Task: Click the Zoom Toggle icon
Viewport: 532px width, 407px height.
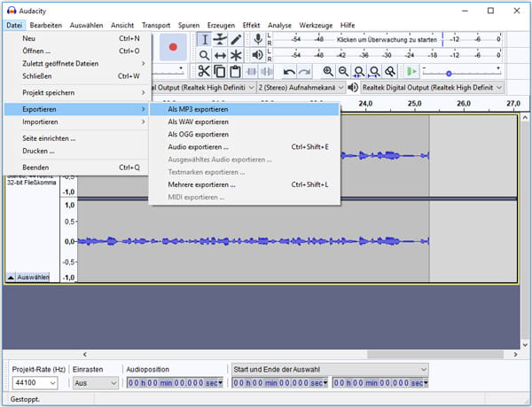Action: tap(390, 72)
